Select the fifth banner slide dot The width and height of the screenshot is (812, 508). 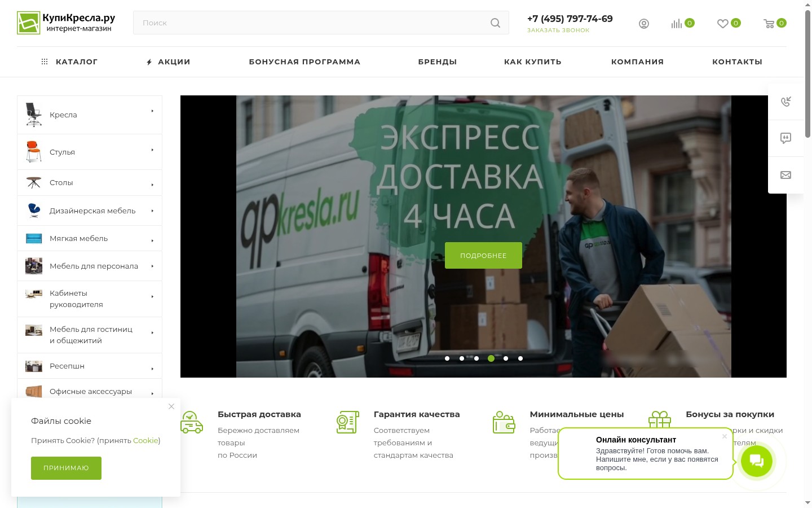pyautogui.click(x=506, y=358)
